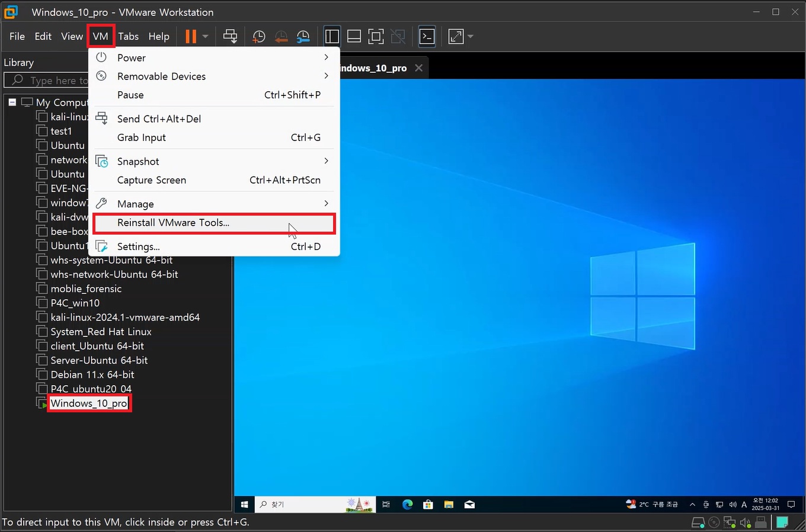Select whs-network-Ubuntu 64-bit VM

114,274
